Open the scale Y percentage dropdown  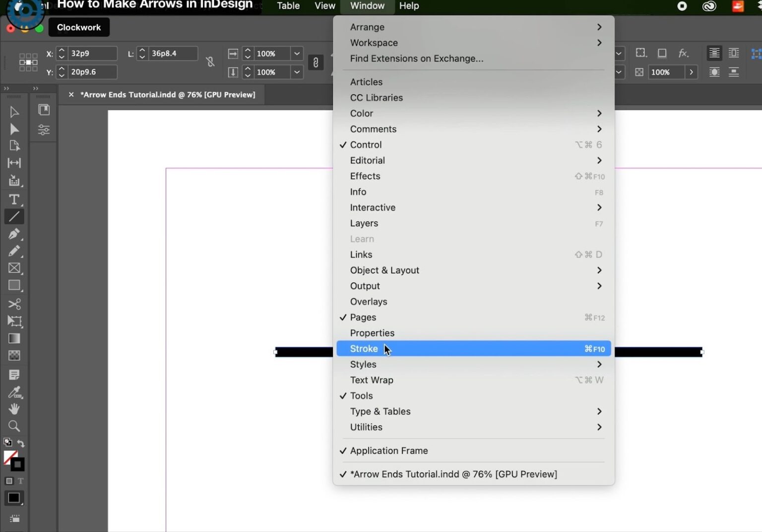tap(297, 72)
